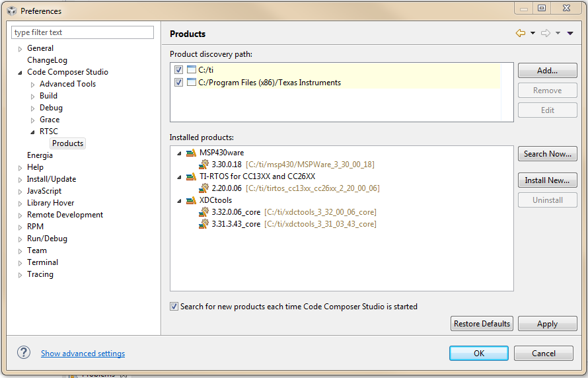Click the TI-RTOS for CC13XX product icon
This screenshot has height=378, width=588.
(x=191, y=176)
